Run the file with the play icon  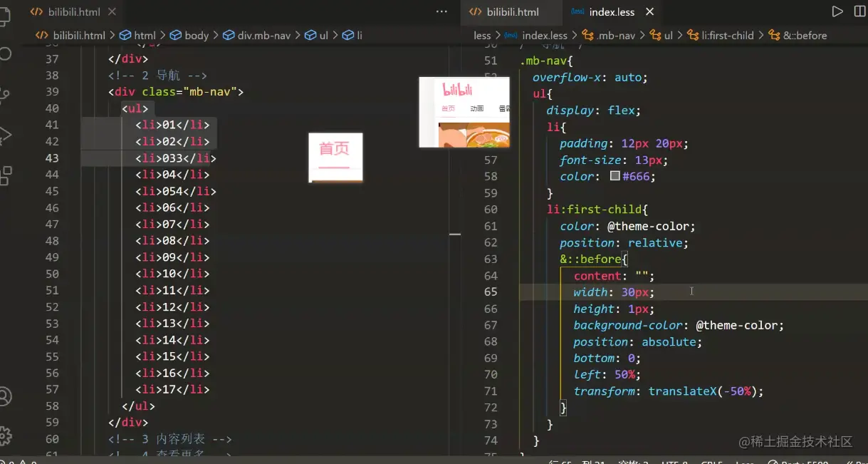[x=837, y=11]
